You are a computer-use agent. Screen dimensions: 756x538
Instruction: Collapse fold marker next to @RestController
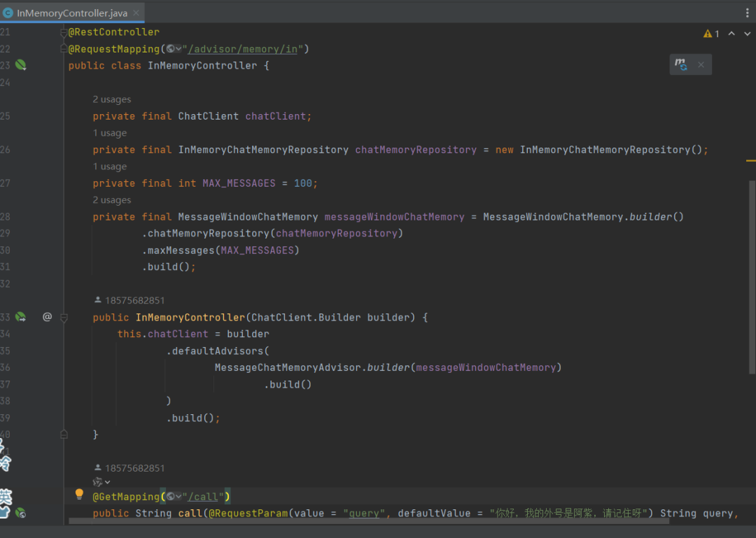(x=64, y=32)
